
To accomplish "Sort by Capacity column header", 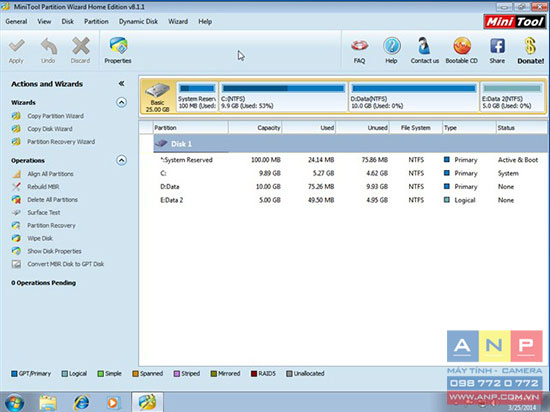I will click(x=255, y=128).
